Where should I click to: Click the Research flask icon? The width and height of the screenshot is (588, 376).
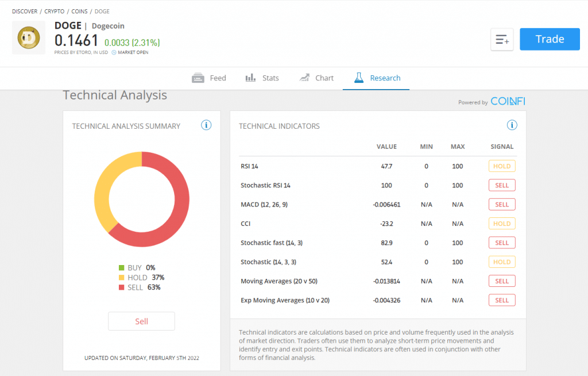pos(359,78)
